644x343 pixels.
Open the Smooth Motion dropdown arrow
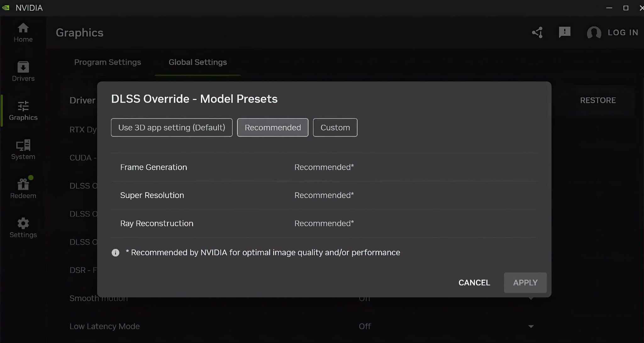(x=530, y=298)
